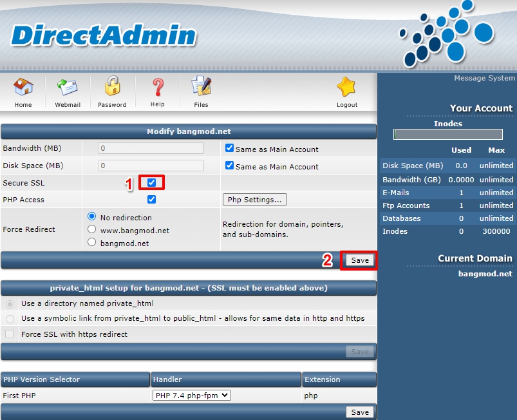Click the Modify bangmod.net section header
The image size is (517, 420).
coord(189,131)
